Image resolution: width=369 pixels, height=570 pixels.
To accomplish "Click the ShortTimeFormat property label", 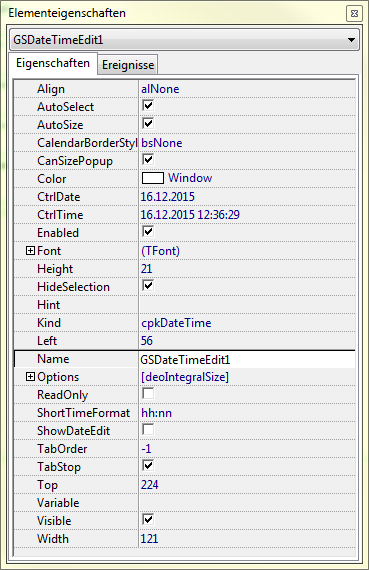I will pyautogui.click(x=83, y=413).
